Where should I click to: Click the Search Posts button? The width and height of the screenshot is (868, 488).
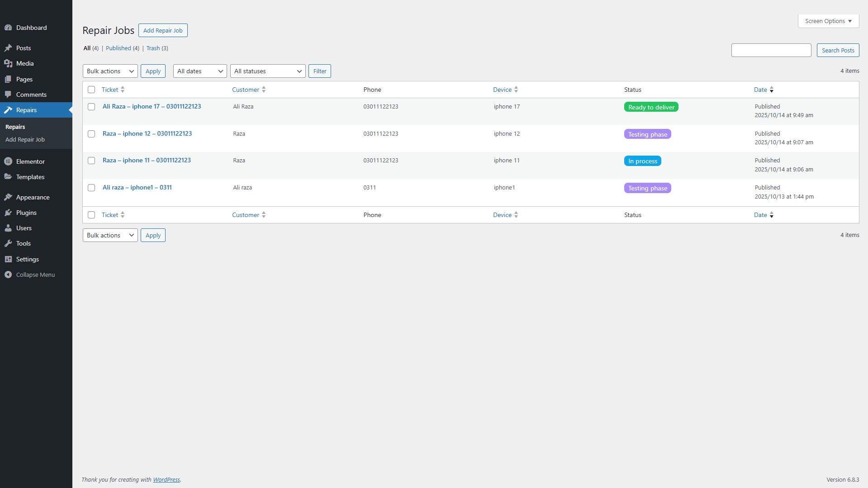click(x=838, y=50)
